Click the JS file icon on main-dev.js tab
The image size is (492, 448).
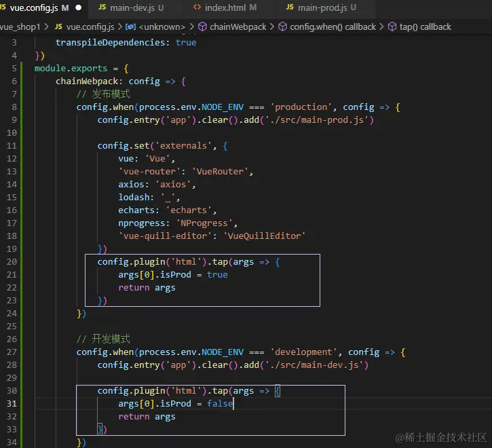point(102,7)
